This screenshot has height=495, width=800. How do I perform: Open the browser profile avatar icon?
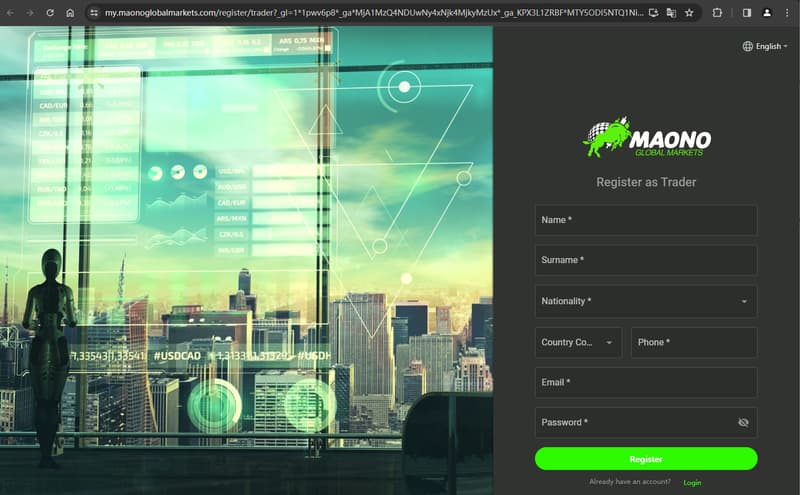pos(767,13)
